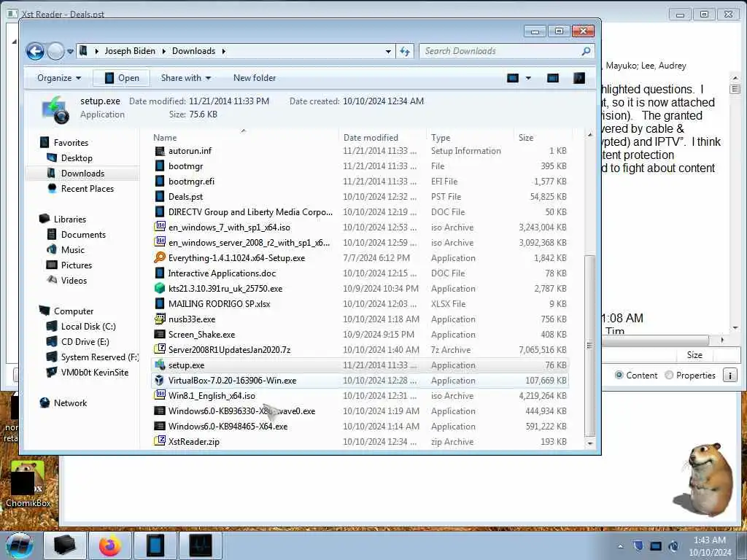
Task: Open the address bar history dropdown
Action: pos(388,51)
